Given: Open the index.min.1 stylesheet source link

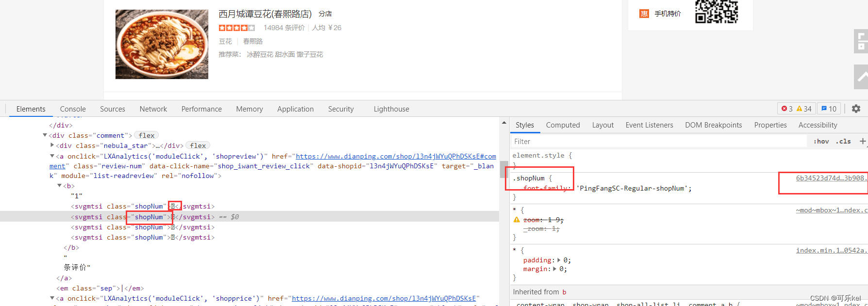Looking at the screenshot, I should 831,250.
